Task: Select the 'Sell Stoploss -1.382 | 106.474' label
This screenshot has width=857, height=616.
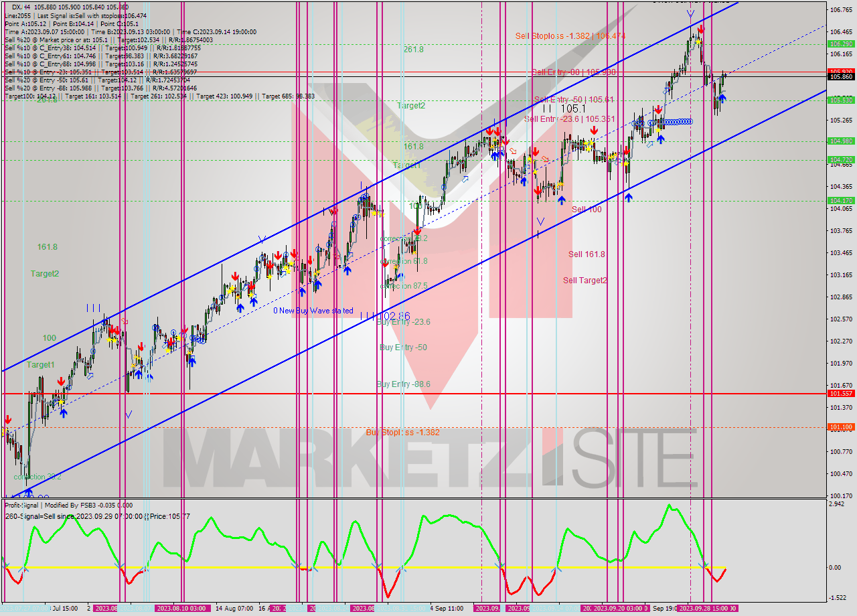Action: coord(570,35)
